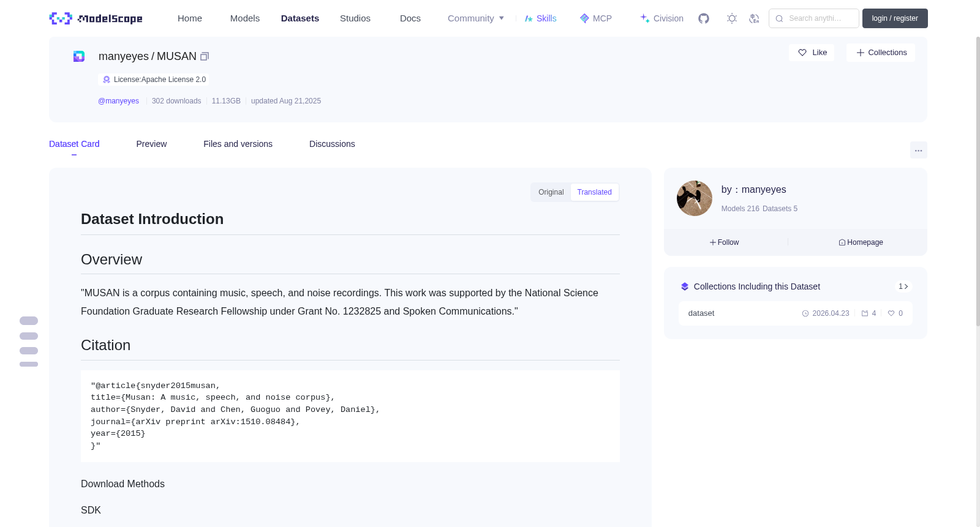
Task: Click the 'Download Methods' text
Action: click(123, 484)
